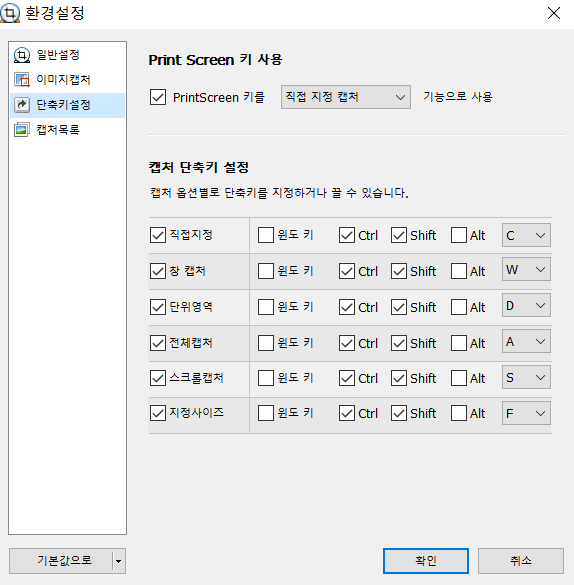574x585 pixels.
Task: Cancel with the 취소 button
Action: (x=521, y=561)
